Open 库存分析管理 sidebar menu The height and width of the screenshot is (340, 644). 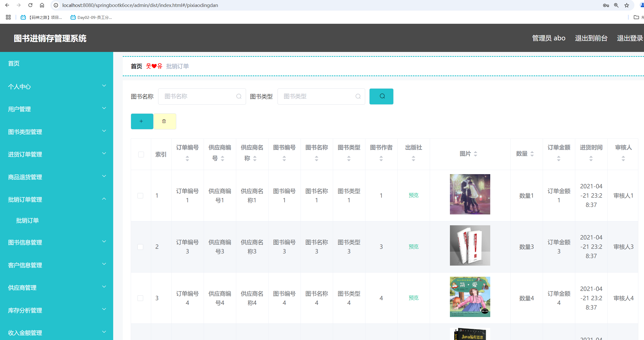[x=57, y=310]
